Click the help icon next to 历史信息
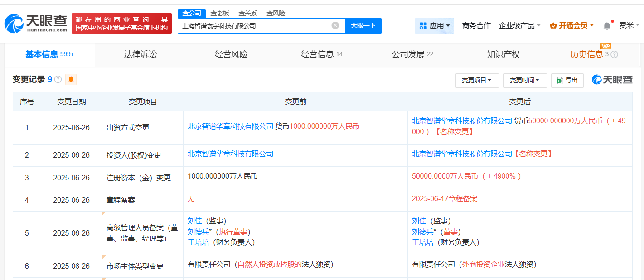 point(614,54)
